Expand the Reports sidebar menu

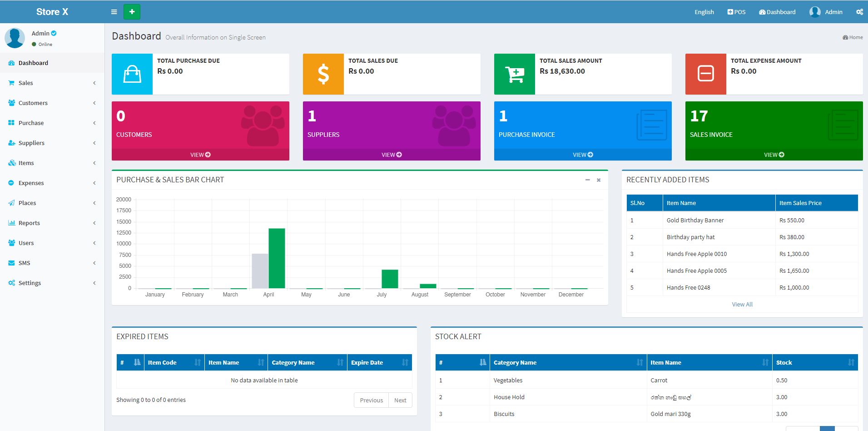(52, 223)
